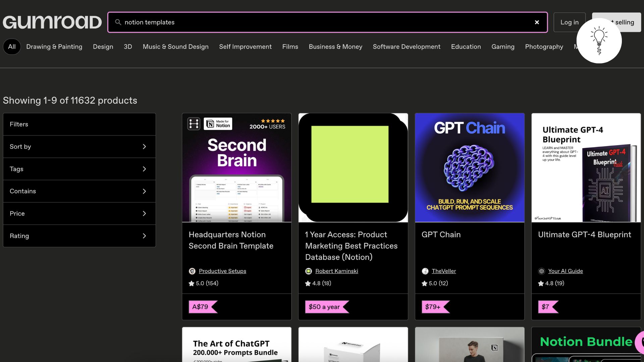
Task: Open the Second Brain product thumbnail
Action: click(236, 168)
